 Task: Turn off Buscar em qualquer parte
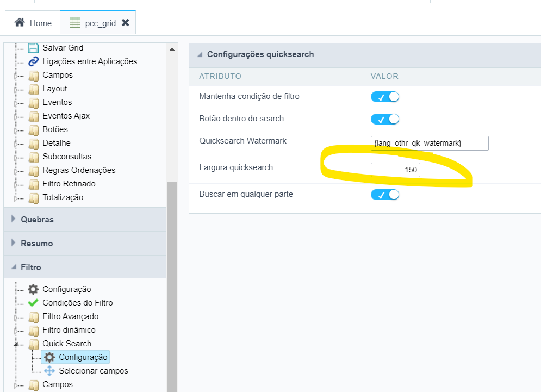tap(385, 195)
